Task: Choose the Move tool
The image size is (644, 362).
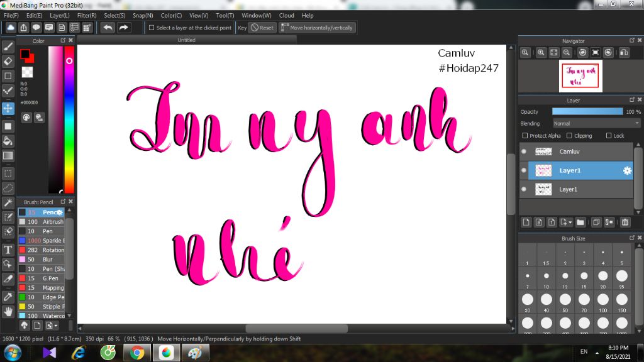Action: [x=8, y=108]
